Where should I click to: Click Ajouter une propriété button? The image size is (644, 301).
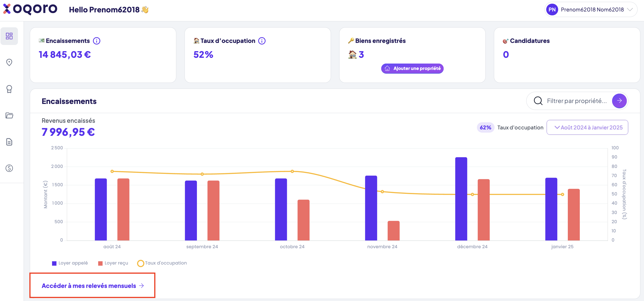coord(412,69)
